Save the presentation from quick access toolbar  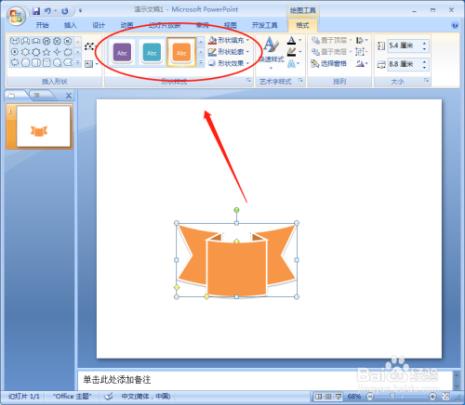pos(36,11)
